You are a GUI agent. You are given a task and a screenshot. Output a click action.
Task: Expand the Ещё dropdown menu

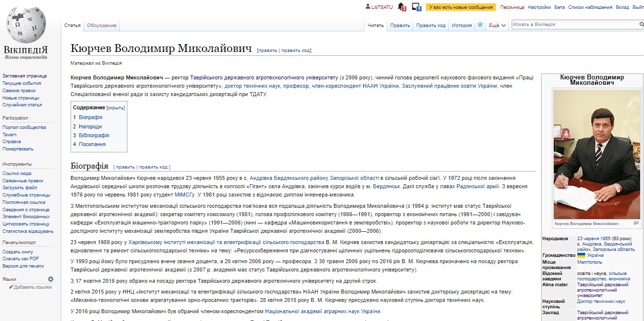tap(497, 25)
